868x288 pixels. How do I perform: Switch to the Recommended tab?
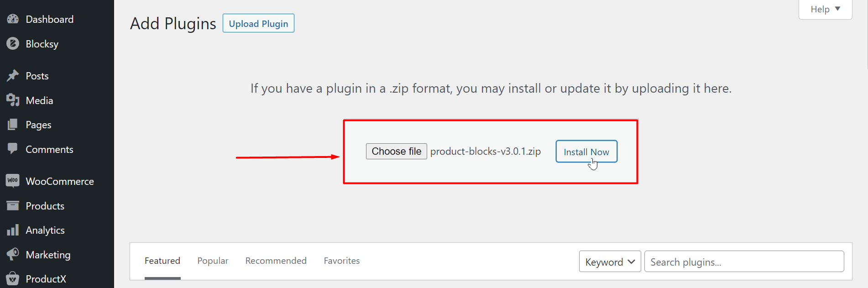(276, 261)
